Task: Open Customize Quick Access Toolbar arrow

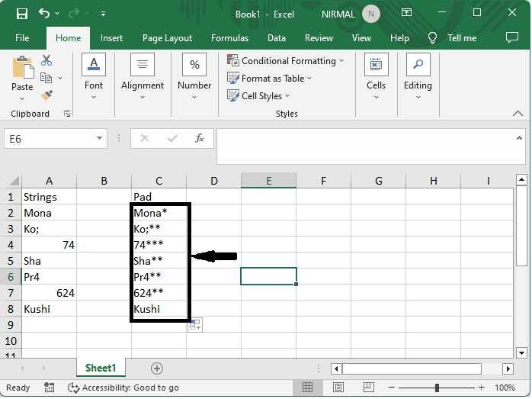Action: coord(103,14)
